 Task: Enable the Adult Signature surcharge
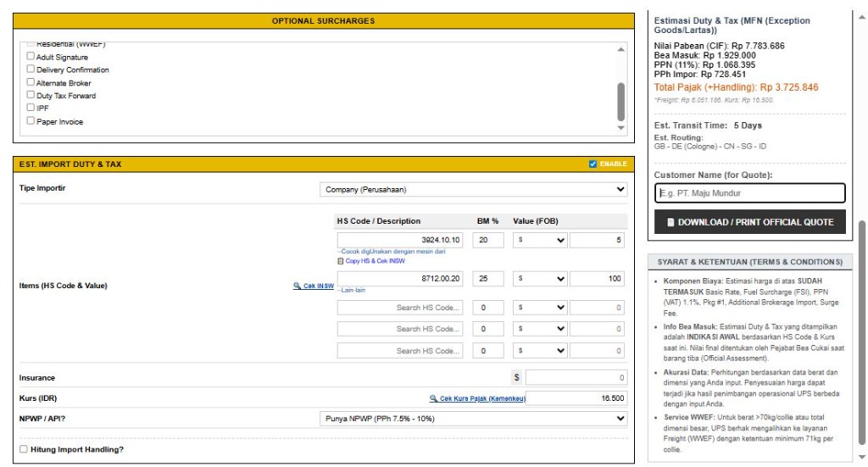pyautogui.click(x=31, y=57)
